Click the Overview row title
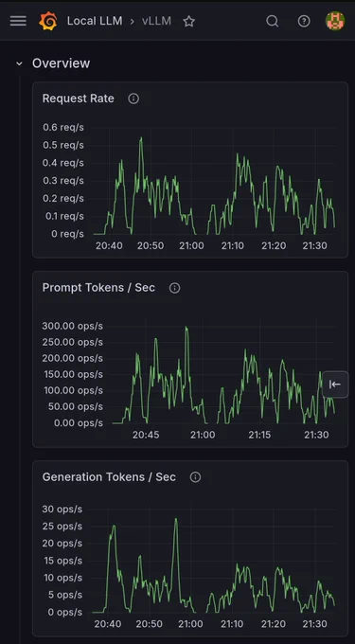Viewport: 355px width, 644px height. tap(62, 63)
